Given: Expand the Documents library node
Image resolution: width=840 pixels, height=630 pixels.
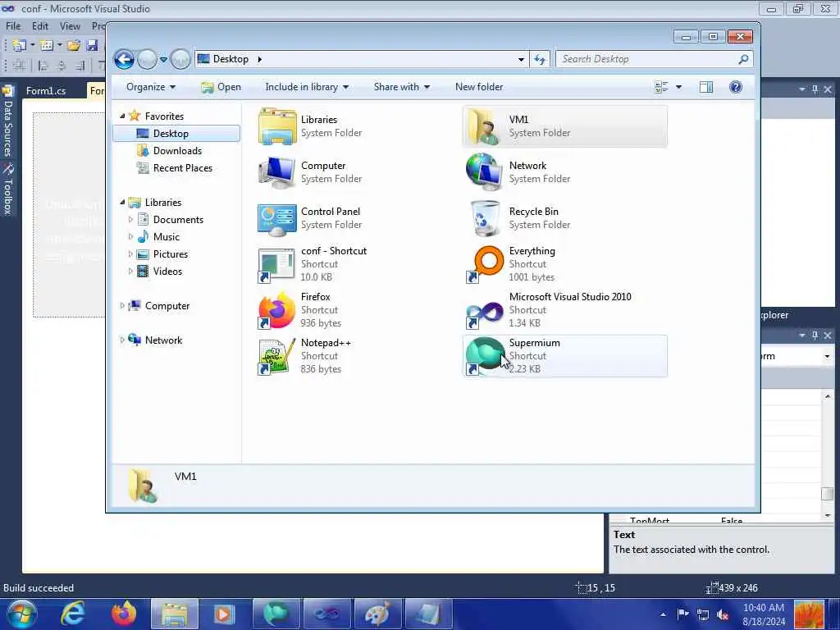Looking at the screenshot, I should coord(130,220).
